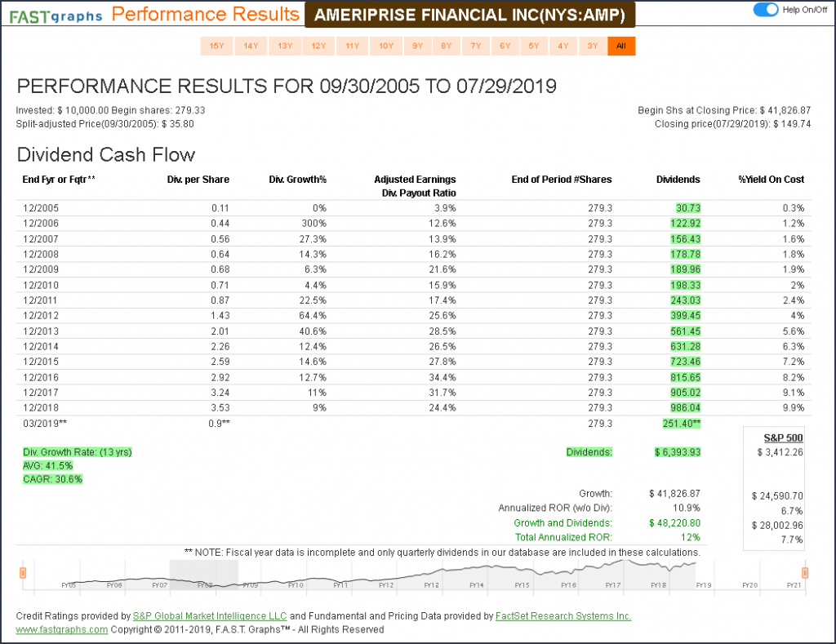Screen dimensions: 836x644
Task: Click the Dividends column header
Action: click(x=678, y=180)
